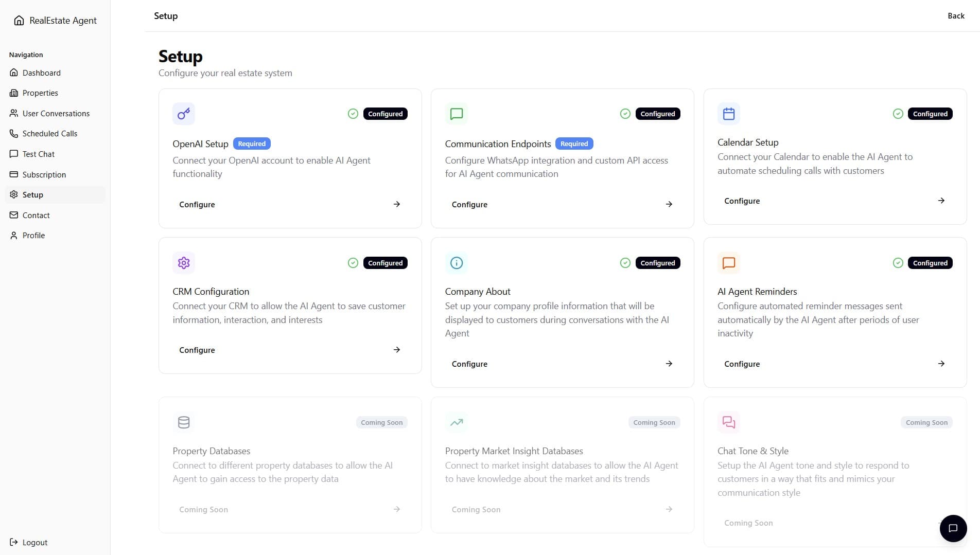Click the Coming Soon badge on Property Databases

(x=381, y=422)
